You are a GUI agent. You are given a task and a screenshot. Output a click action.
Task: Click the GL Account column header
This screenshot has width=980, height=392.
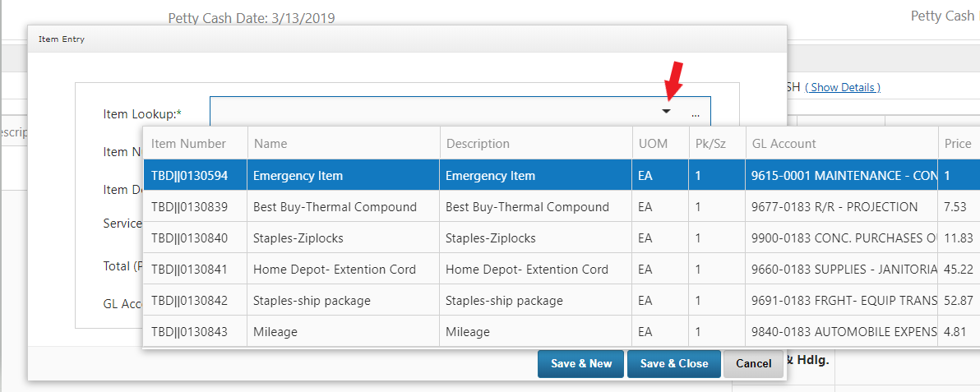[x=784, y=143]
